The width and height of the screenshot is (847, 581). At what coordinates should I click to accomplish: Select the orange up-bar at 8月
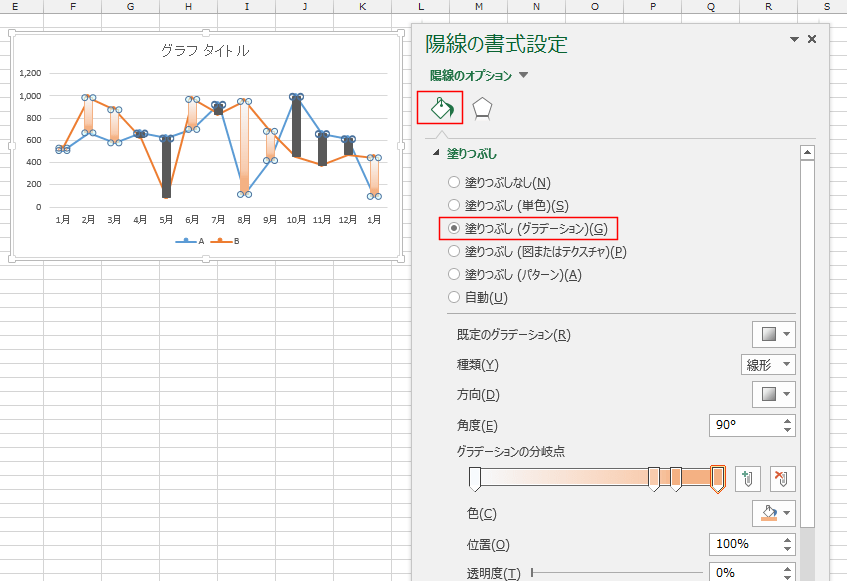click(x=244, y=147)
